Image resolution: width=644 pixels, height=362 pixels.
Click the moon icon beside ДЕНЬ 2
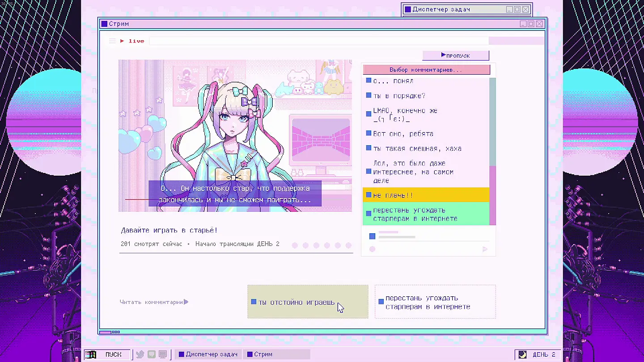tap(522, 354)
